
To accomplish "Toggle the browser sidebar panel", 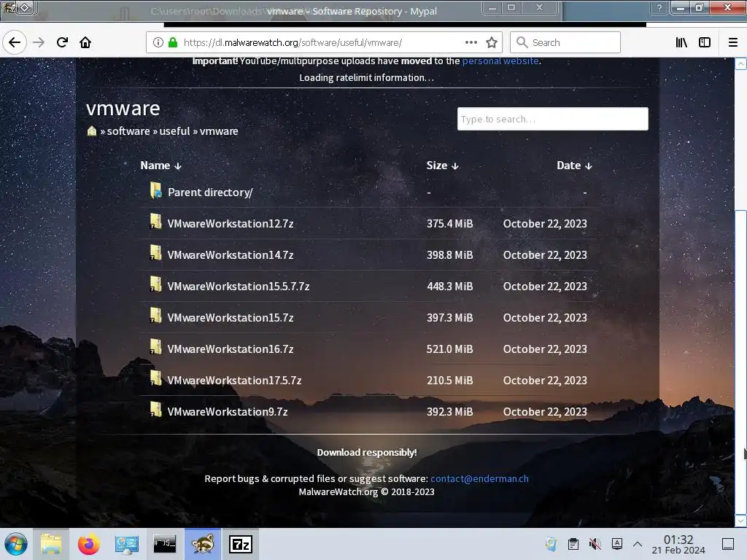I will (x=705, y=42).
